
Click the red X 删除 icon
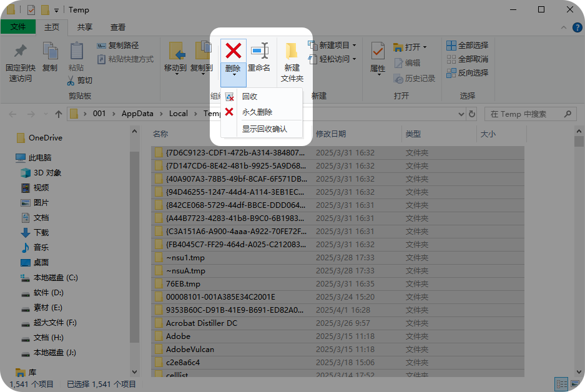[233, 51]
